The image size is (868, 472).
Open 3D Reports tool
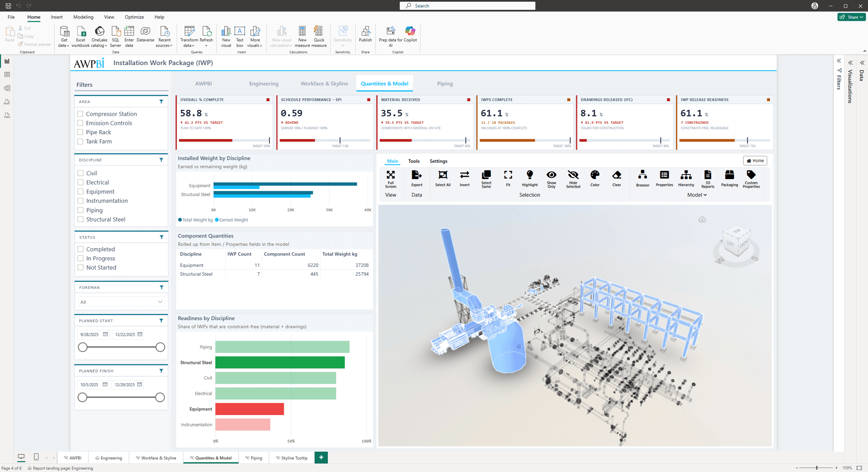[x=708, y=179]
